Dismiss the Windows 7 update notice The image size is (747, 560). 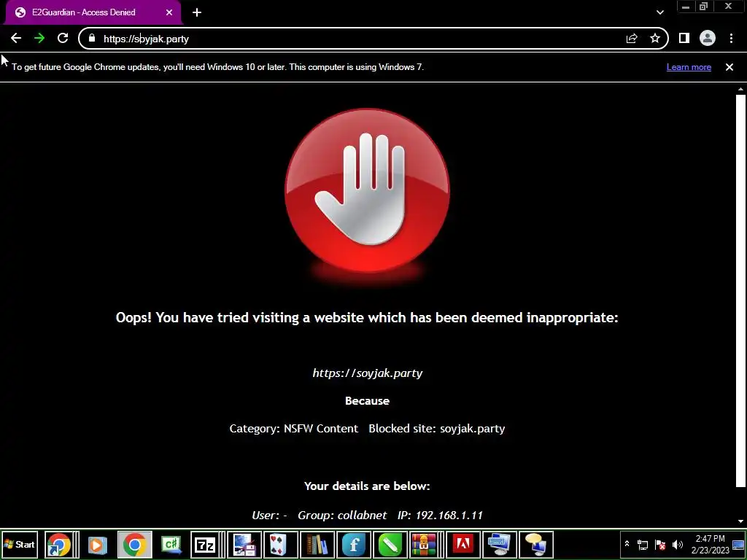click(729, 67)
